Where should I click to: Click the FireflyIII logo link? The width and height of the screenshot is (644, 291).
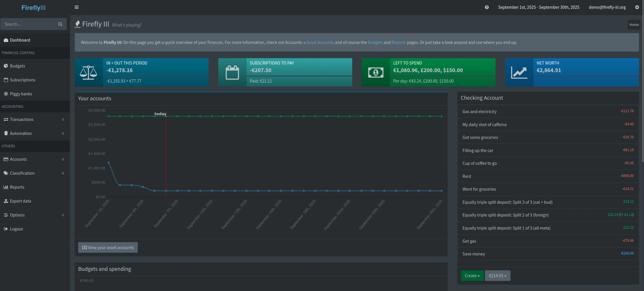click(x=33, y=7)
